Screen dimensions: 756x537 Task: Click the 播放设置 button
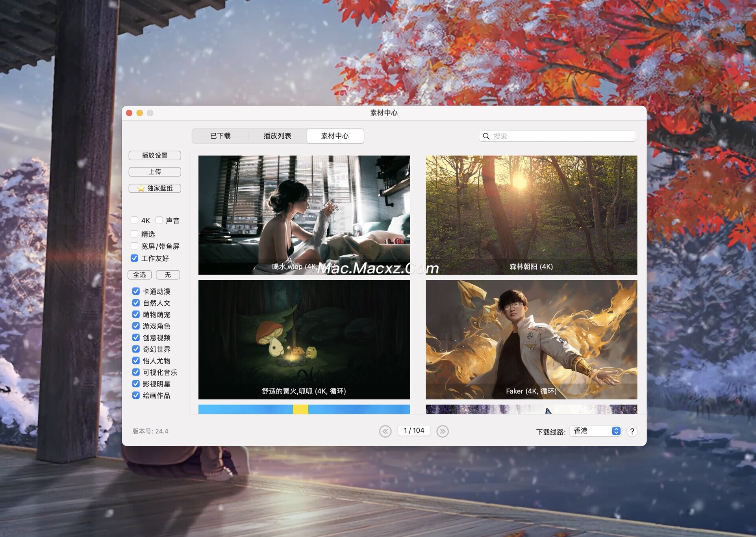[155, 156]
